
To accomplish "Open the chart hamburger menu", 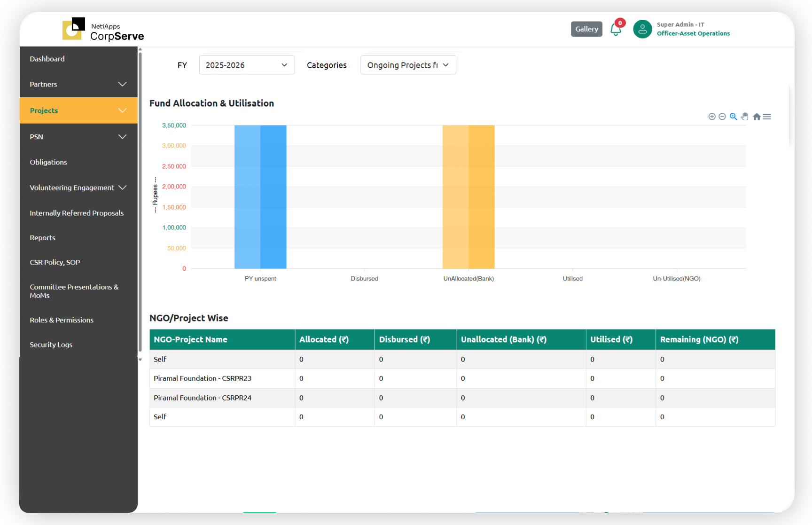I will 767,117.
